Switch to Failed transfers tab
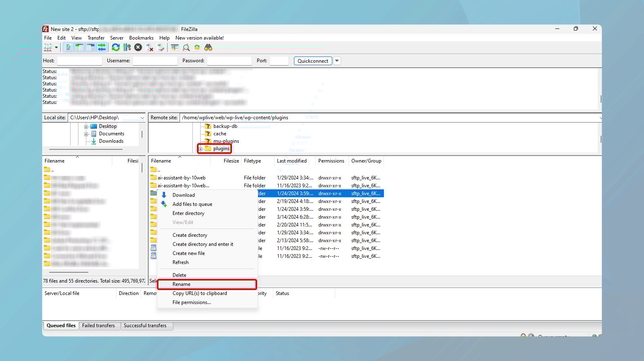 coord(98,326)
